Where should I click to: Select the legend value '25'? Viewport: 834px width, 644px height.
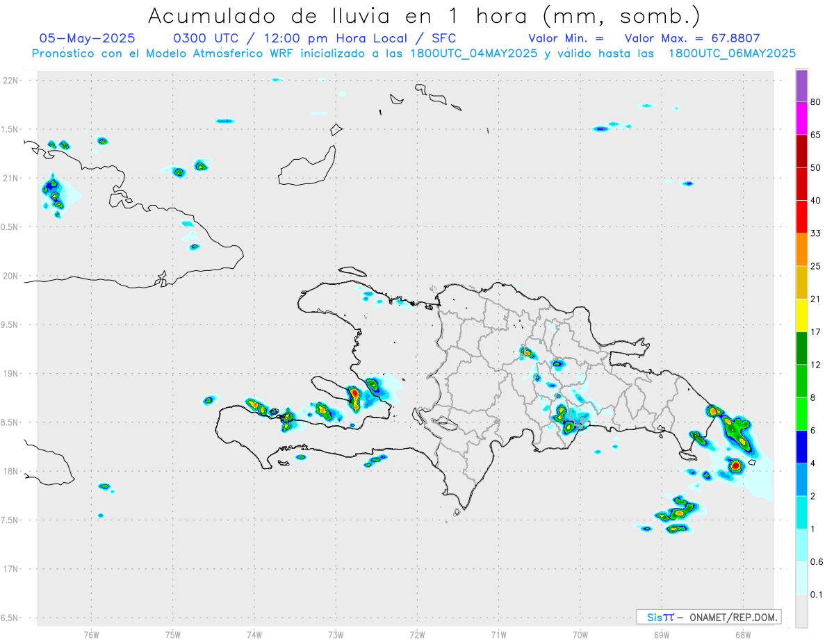pos(816,266)
